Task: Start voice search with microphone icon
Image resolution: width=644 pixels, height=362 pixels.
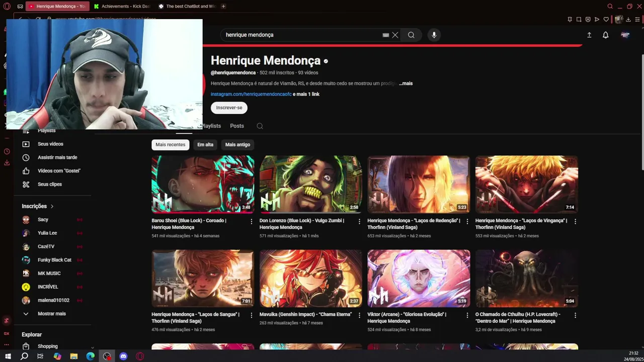Action: (434, 35)
